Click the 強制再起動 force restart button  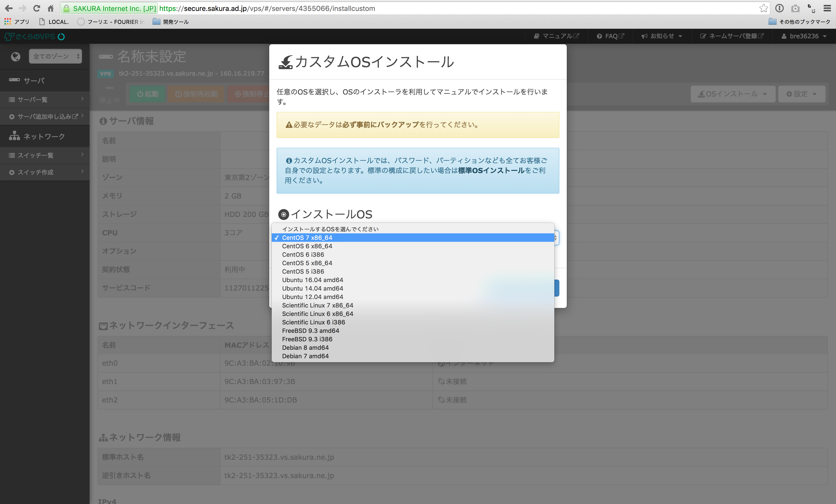pyautogui.click(x=196, y=94)
